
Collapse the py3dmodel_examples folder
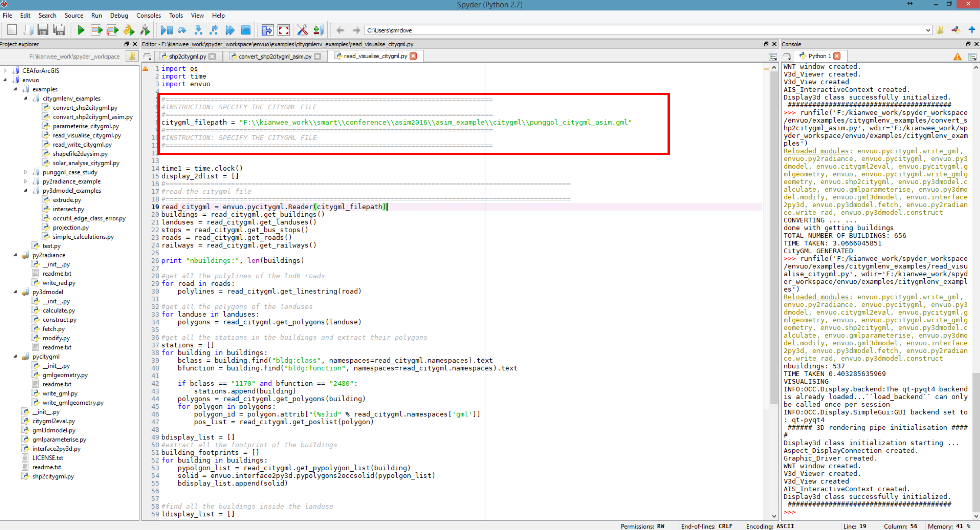coord(25,190)
